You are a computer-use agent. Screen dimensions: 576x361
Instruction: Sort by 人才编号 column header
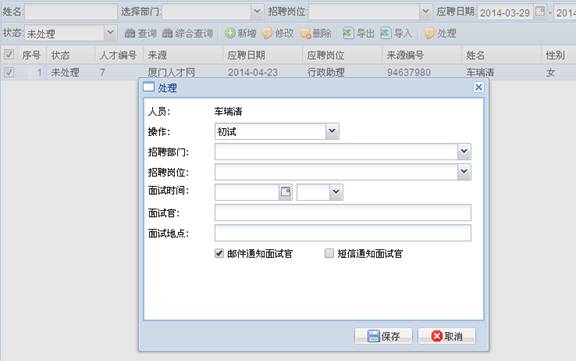click(119, 55)
